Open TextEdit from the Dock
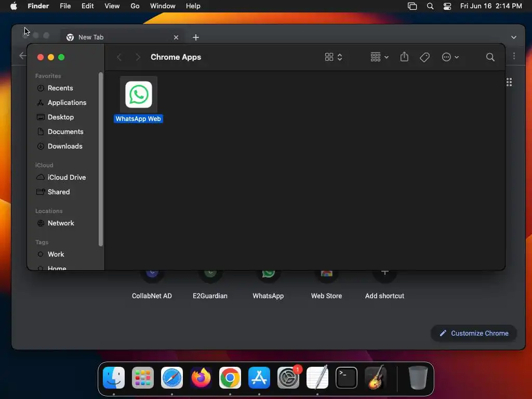The width and height of the screenshot is (532, 399). tap(317, 378)
